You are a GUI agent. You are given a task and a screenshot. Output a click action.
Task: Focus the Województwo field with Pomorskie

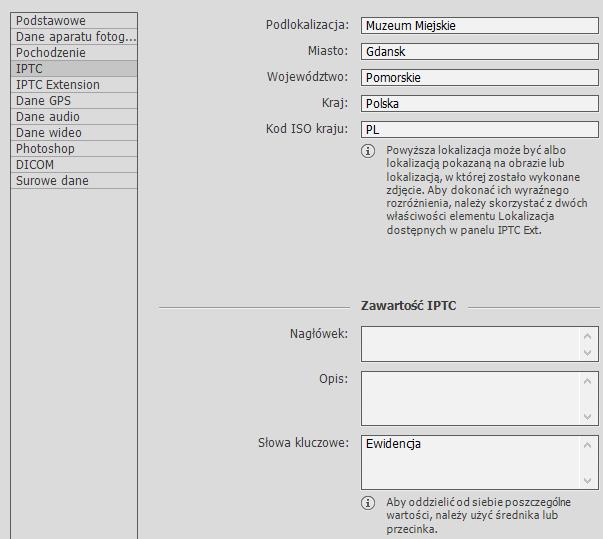(x=480, y=78)
